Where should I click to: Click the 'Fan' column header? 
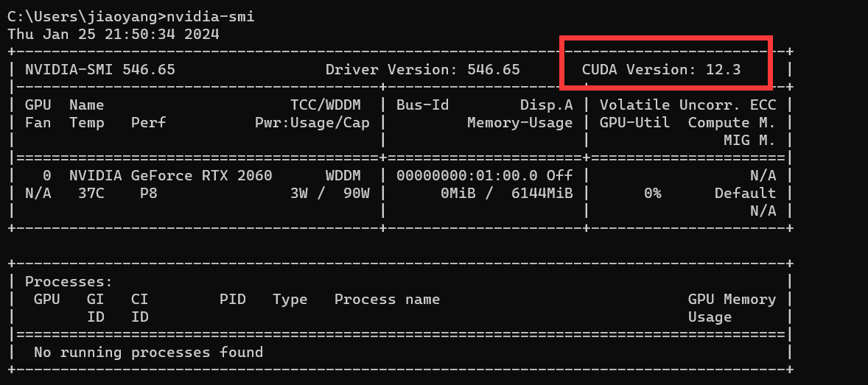[38, 123]
